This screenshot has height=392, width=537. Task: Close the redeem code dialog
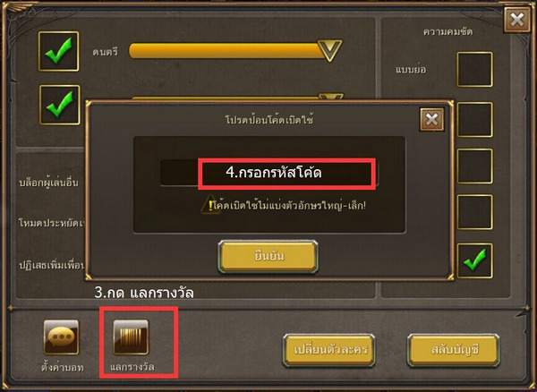(432, 120)
